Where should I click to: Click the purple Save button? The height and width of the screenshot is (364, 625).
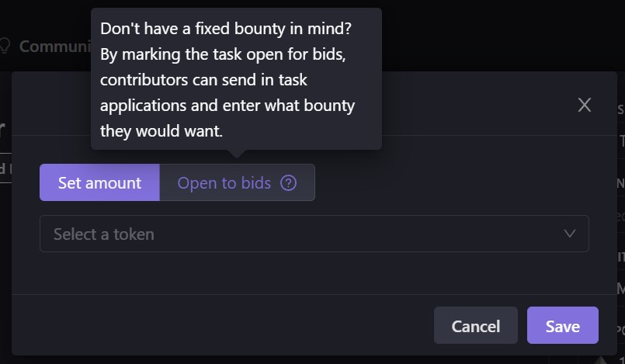[x=562, y=325]
